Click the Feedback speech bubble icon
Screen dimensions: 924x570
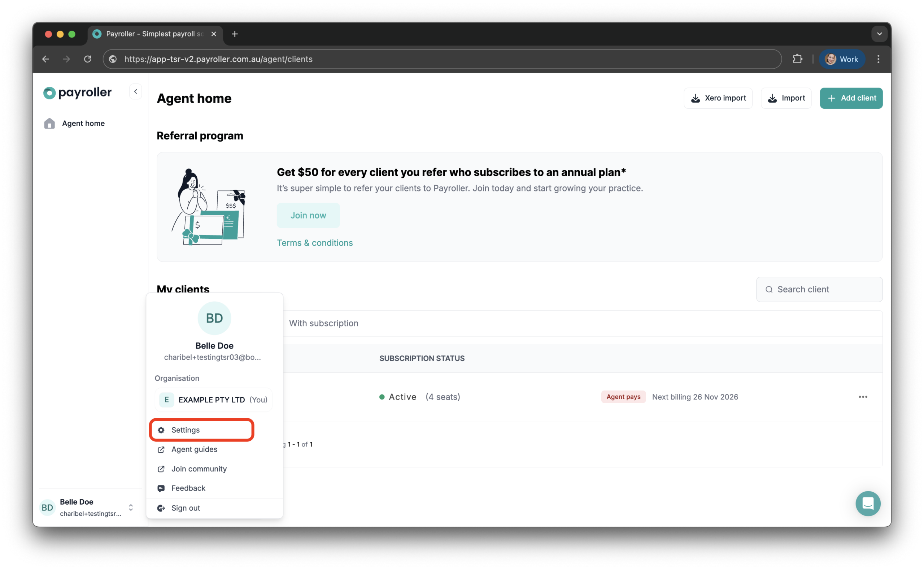(161, 488)
